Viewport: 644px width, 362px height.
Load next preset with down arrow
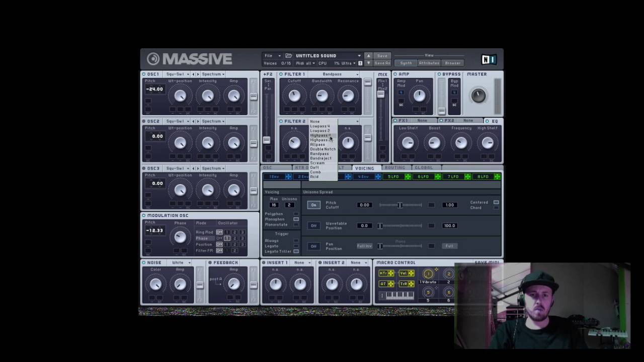(368, 63)
